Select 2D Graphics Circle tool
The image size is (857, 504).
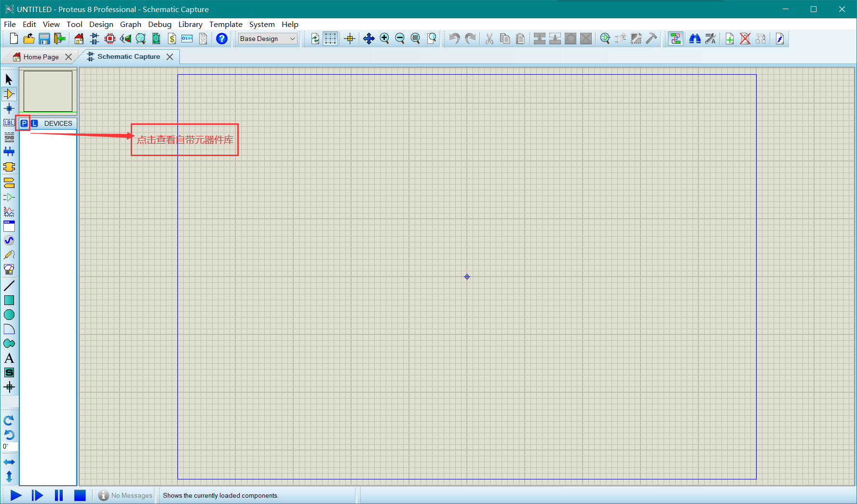[9, 315]
